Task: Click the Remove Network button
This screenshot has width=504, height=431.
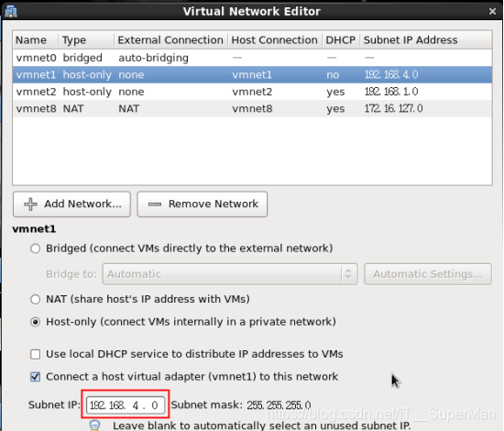Action: click(x=203, y=204)
